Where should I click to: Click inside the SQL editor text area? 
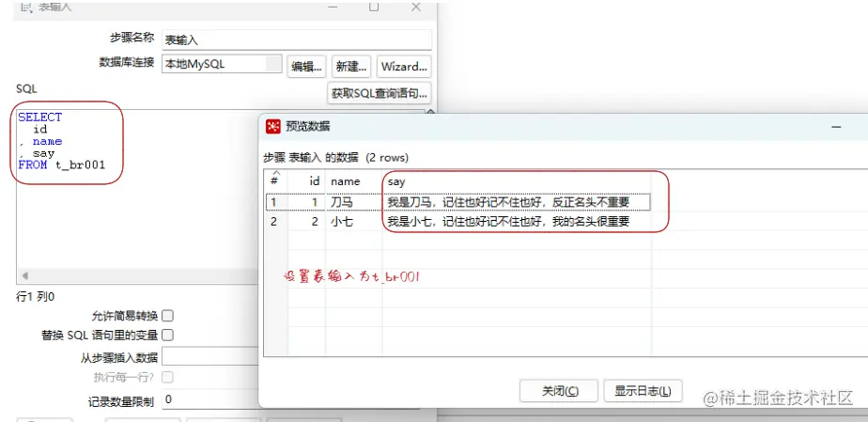point(138,222)
